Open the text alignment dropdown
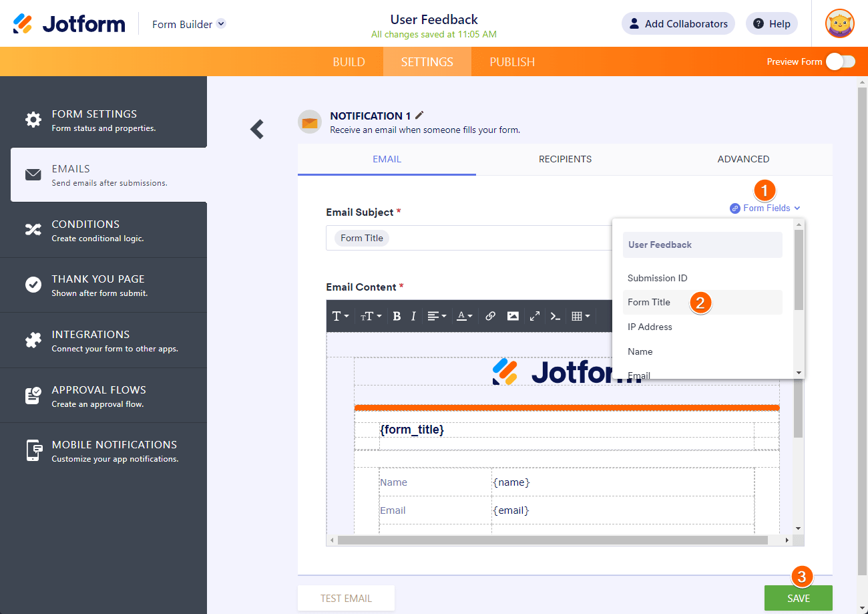Viewport: 868px width, 614px height. tap(437, 316)
